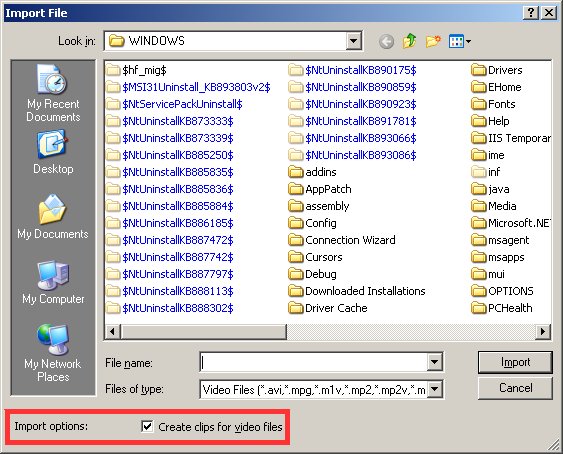Select the Fonts folder
This screenshot has height=454, width=563.
(493, 104)
